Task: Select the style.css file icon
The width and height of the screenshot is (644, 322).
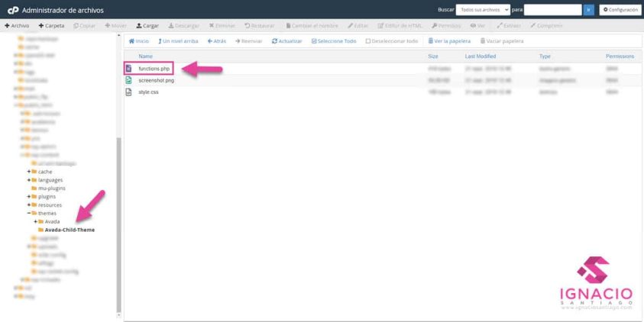Action: click(128, 92)
